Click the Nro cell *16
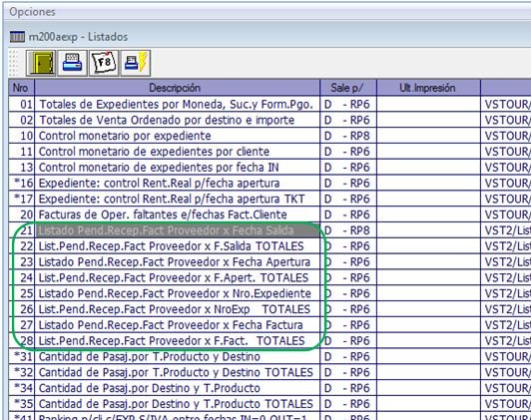This screenshot has width=531, height=420. 21,184
